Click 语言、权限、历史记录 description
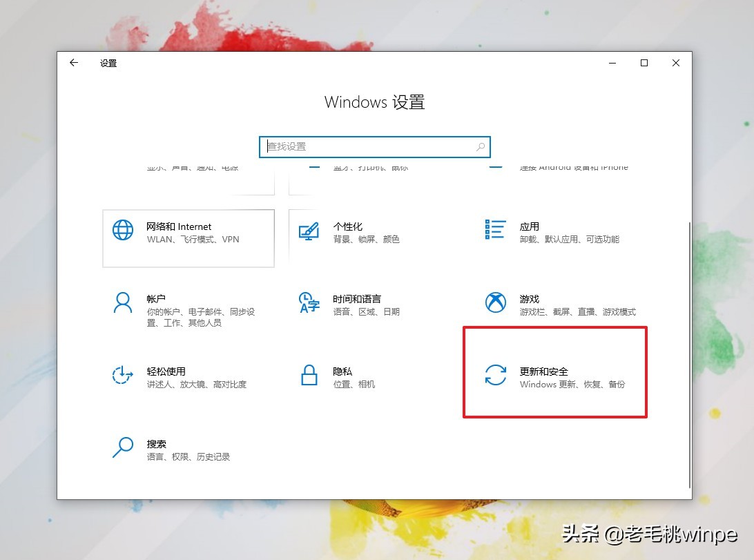 point(188,457)
